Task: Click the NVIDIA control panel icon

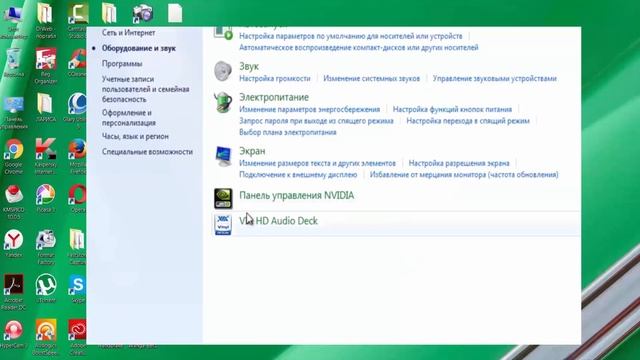Action: [x=223, y=198]
